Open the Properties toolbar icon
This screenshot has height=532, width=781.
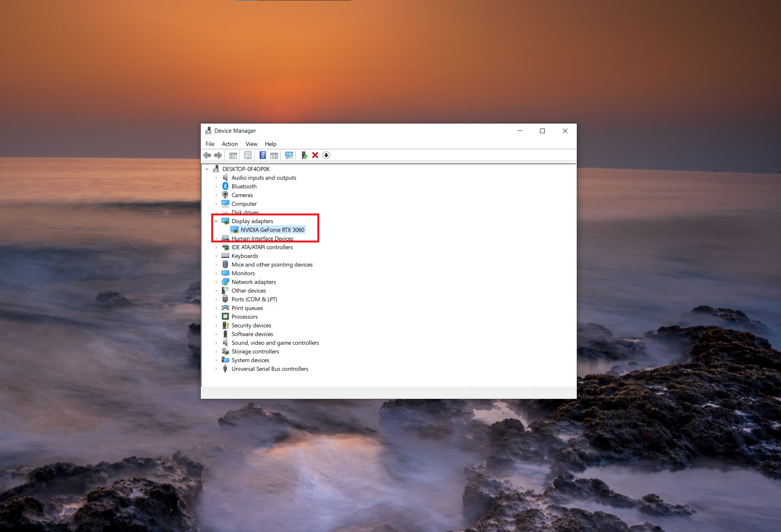[248, 155]
